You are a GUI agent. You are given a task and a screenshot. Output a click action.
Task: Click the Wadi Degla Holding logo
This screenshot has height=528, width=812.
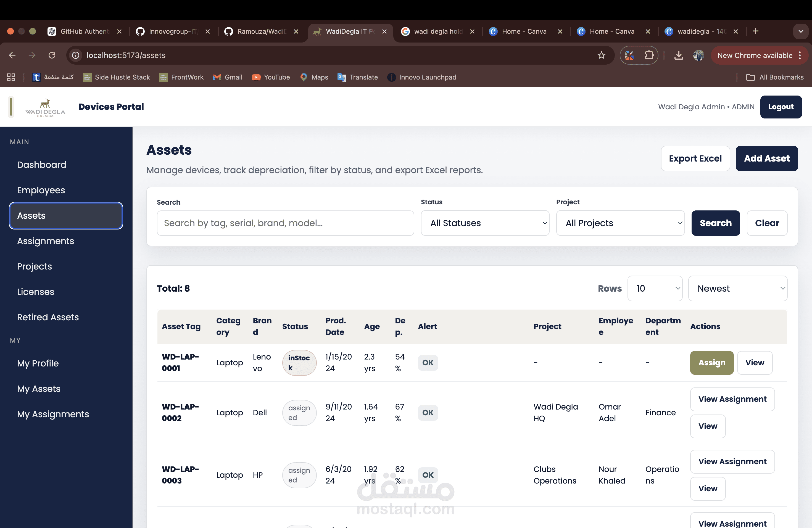pos(45,108)
